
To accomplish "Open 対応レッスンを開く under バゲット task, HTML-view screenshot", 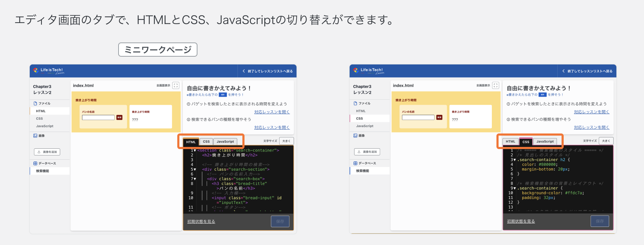I will [x=272, y=112].
